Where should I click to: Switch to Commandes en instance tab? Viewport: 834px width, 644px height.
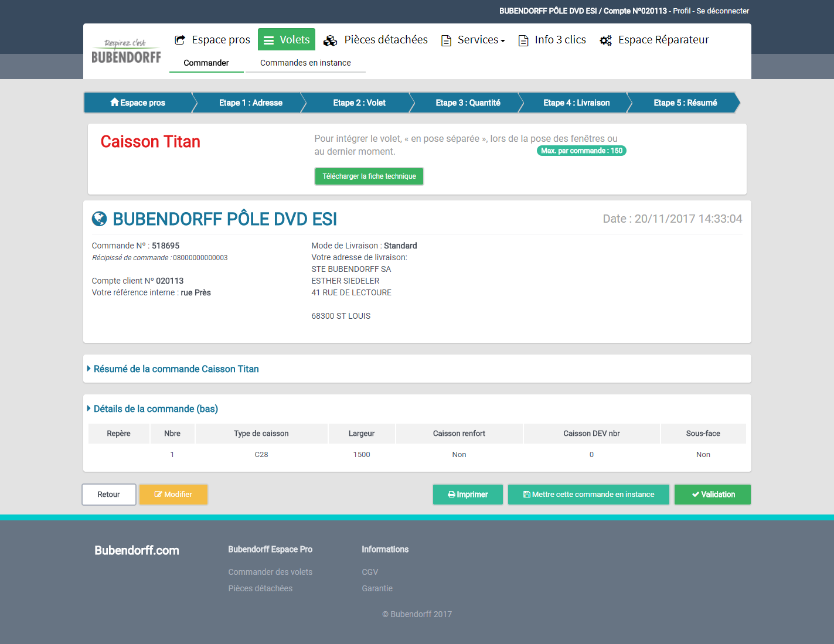point(305,63)
